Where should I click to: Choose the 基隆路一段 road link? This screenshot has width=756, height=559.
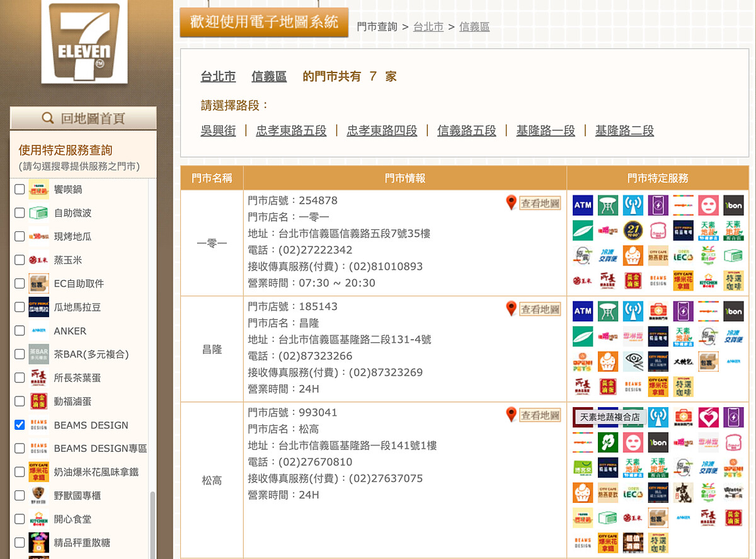click(x=546, y=130)
